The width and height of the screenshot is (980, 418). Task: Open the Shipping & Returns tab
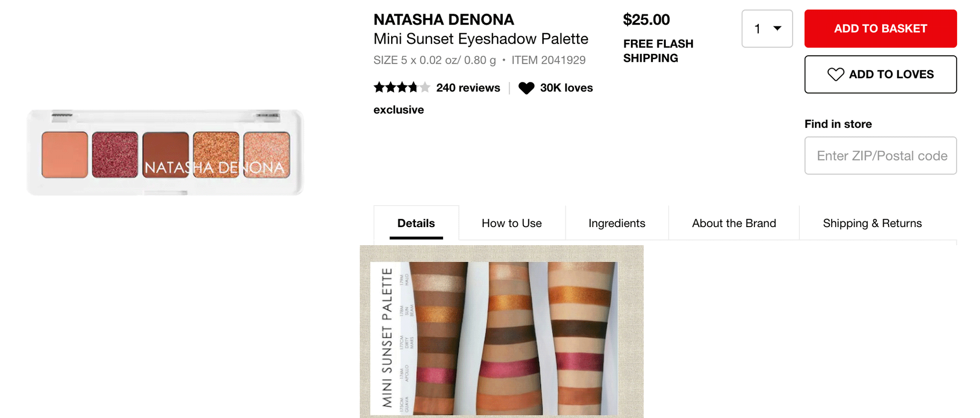pyautogui.click(x=872, y=223)
